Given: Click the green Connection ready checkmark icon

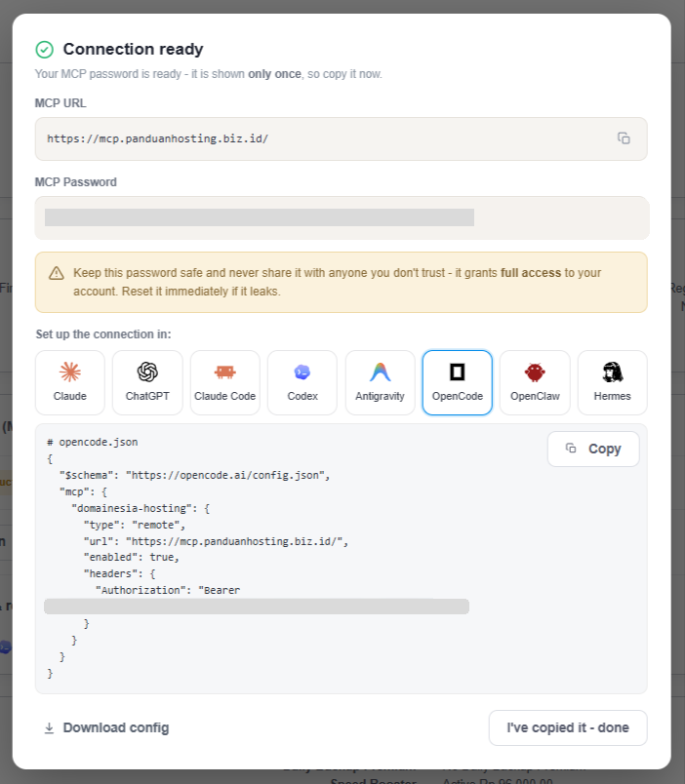Looking at the screenshot, I should point(45,50).
